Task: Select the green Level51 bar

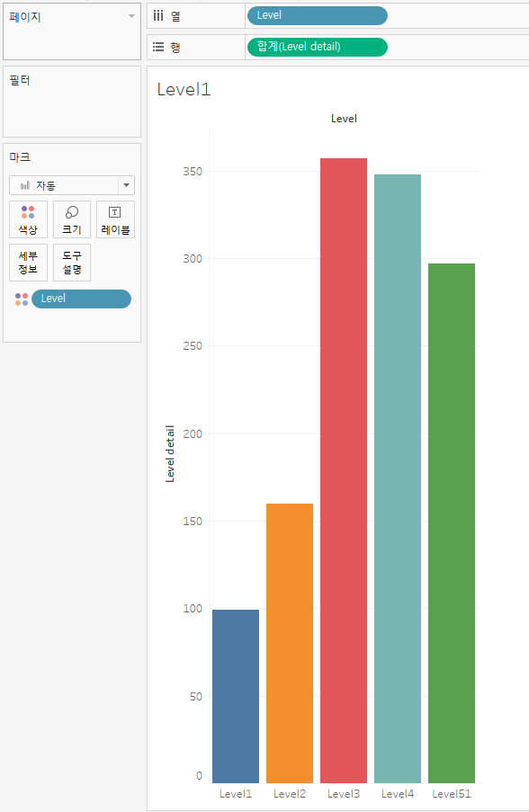Action: click(x=452, y=523)
